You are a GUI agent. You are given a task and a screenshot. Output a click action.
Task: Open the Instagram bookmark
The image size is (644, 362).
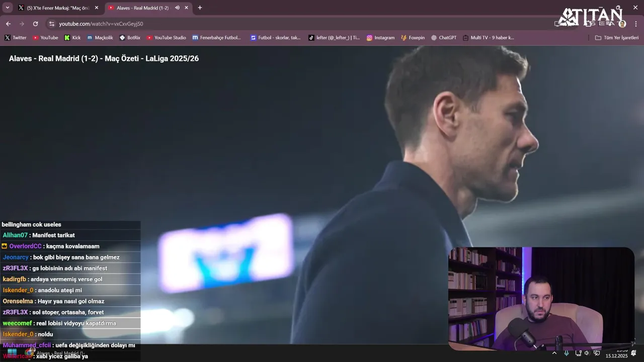click(380, 38)
